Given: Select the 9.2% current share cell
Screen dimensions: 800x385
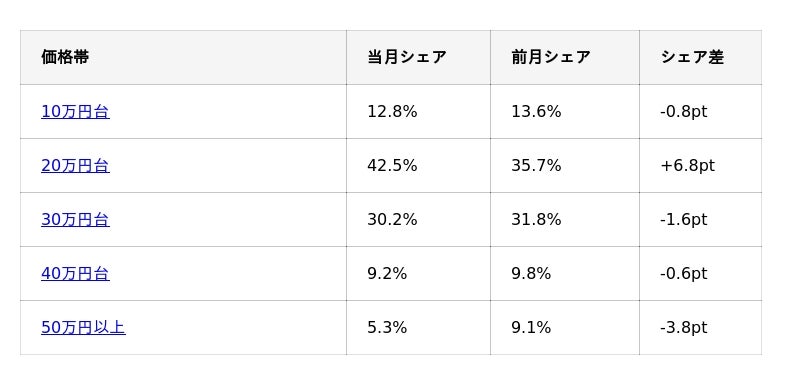Looking at the screenshot, I should click(x=418, y=274).
